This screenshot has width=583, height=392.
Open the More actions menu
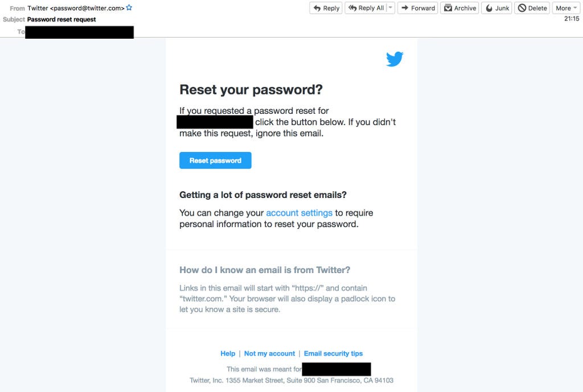click(566, 8)
